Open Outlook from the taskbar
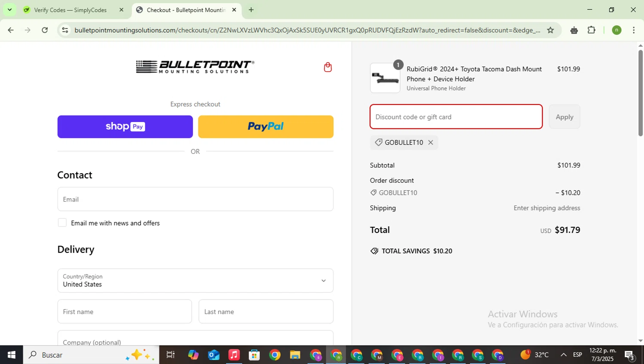This screenshot has width=644, height=364. [213, 355]
